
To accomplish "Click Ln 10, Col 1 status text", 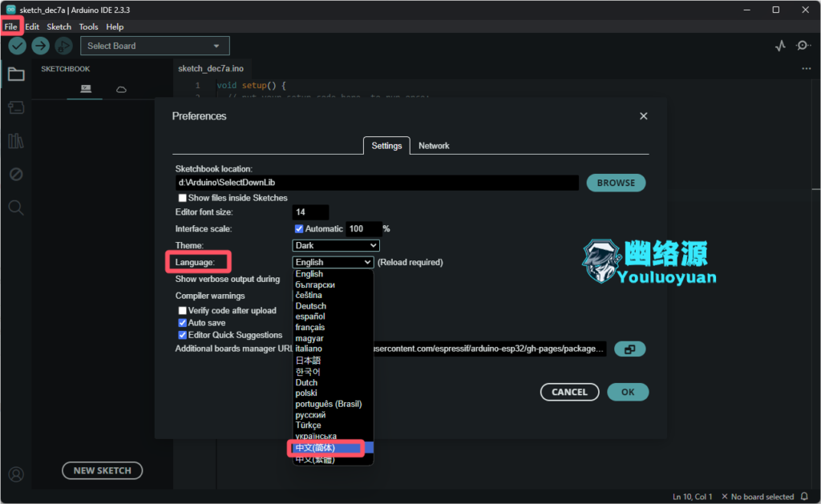I will [x=692, y=497].
